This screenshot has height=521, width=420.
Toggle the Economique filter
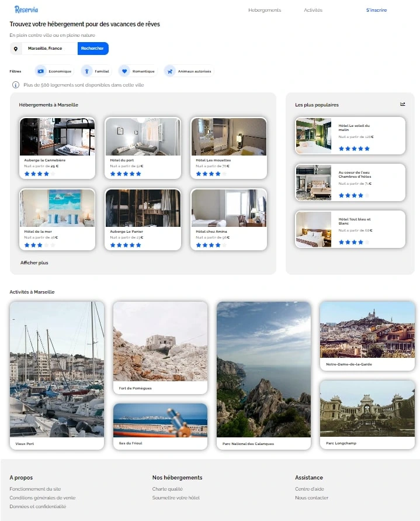[x=60, y=71]
